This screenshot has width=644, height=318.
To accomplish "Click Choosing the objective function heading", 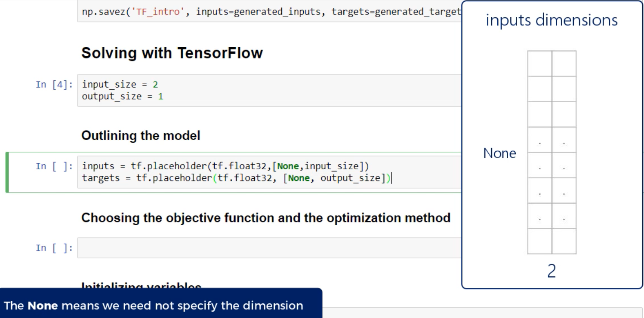I will [x=266, y=217].
